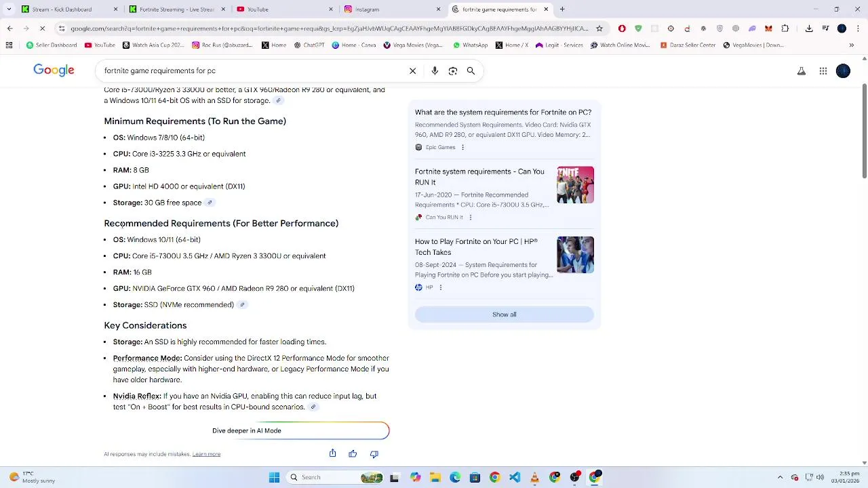The height and width of the screenshot is (488, 868).
Task: Show hidden system tray icons
Action: click(x=780, y=477)
